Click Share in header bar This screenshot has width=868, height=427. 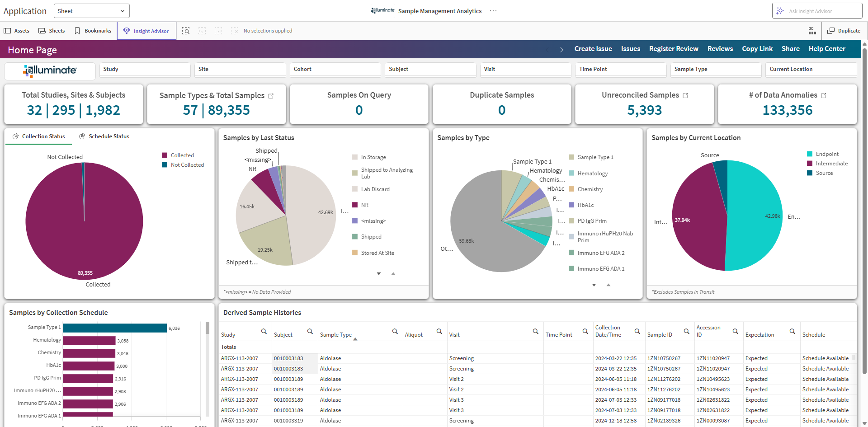coord(791,49)
